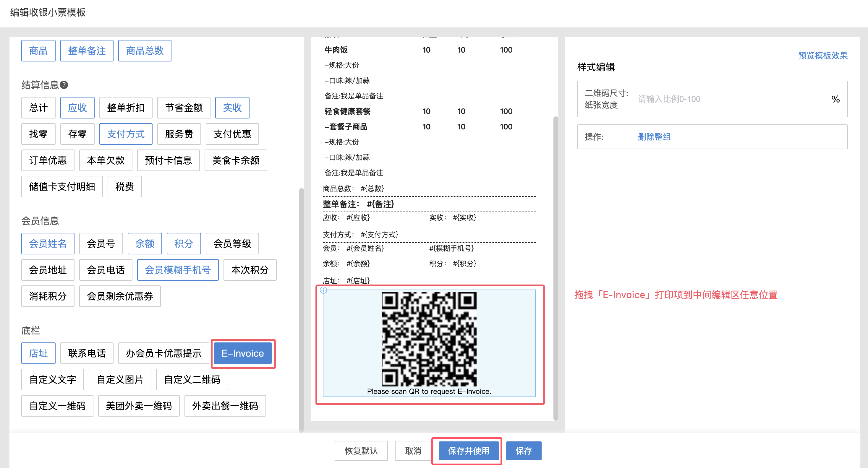Screen dimensions: 868x468
Task: Click the 存零 item button
Action: 77,134
